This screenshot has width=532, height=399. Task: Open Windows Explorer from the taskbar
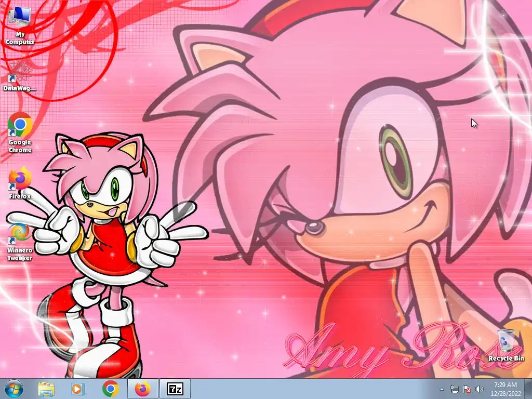click(x=46, y=389)
